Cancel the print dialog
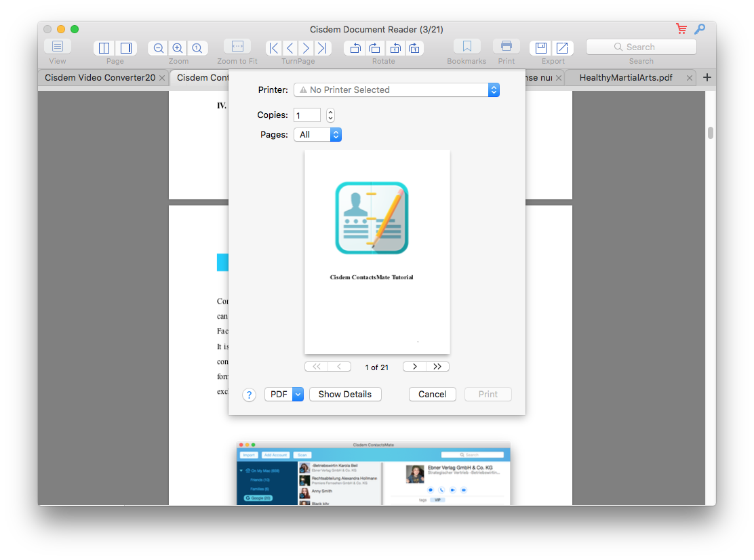Screen dimensions: 754x560 pyautogui.click(x=432, y=395)
